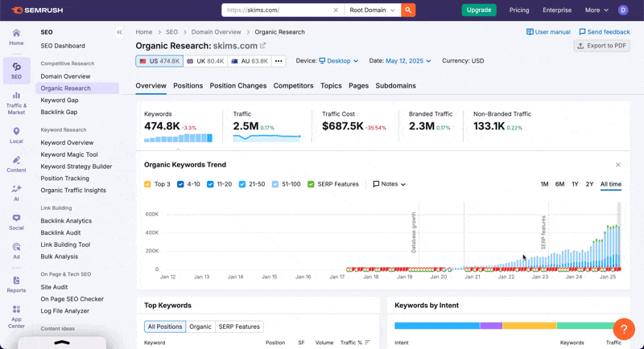Open Site Audit in sidebar
Viewport: 644px width, 349px height.
pyautogui.click(x=54, y=287)
